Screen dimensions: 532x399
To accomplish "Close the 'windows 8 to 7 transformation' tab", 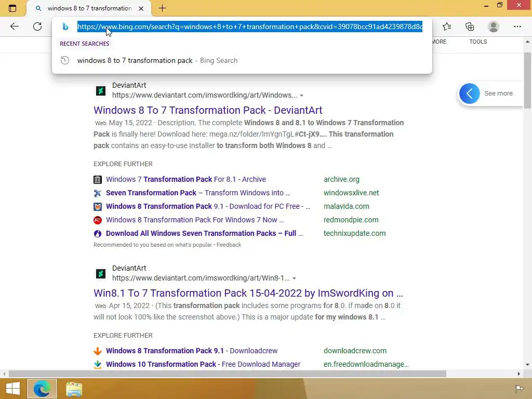I will [x=141, y=8].
